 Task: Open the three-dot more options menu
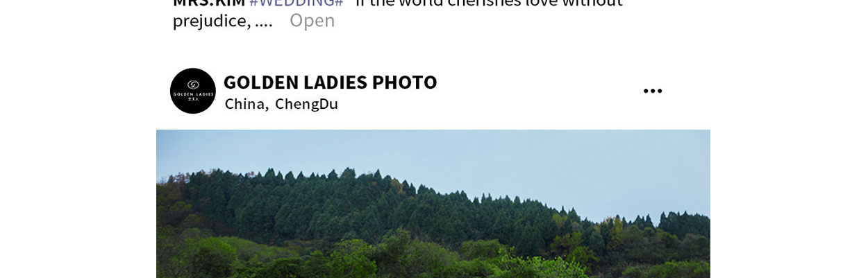[x=652, y=91]
